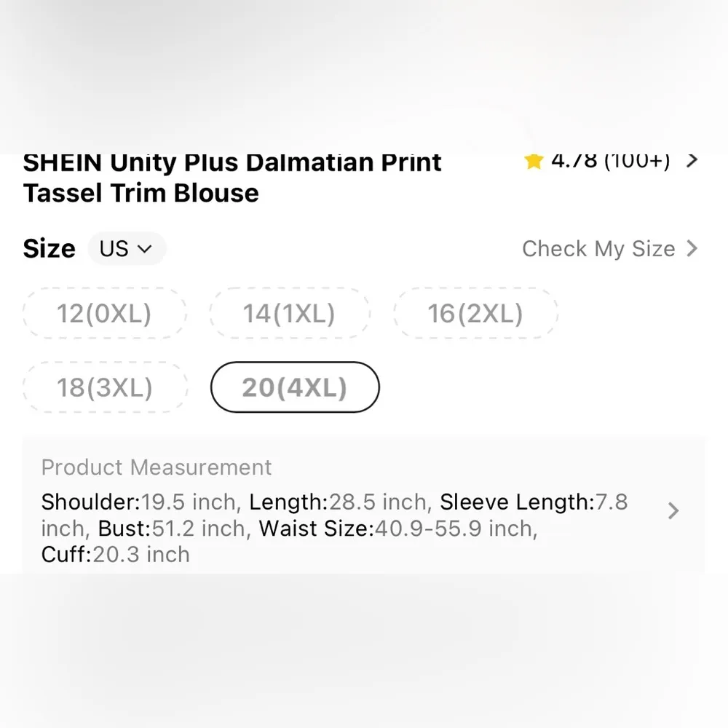Select the currently highlighted 20(4XL) size
Viewport: 728px width, 728px height.
(294, 388)
